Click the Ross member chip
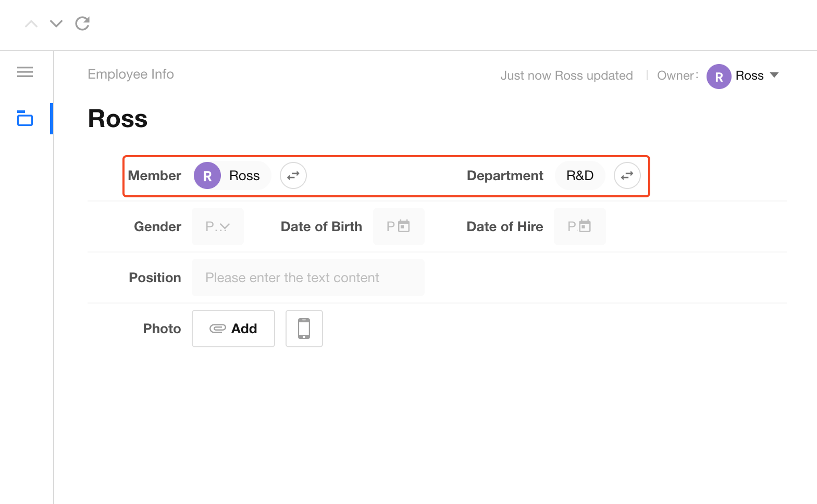This screenshot has width=817, height=504. (232, 175)
